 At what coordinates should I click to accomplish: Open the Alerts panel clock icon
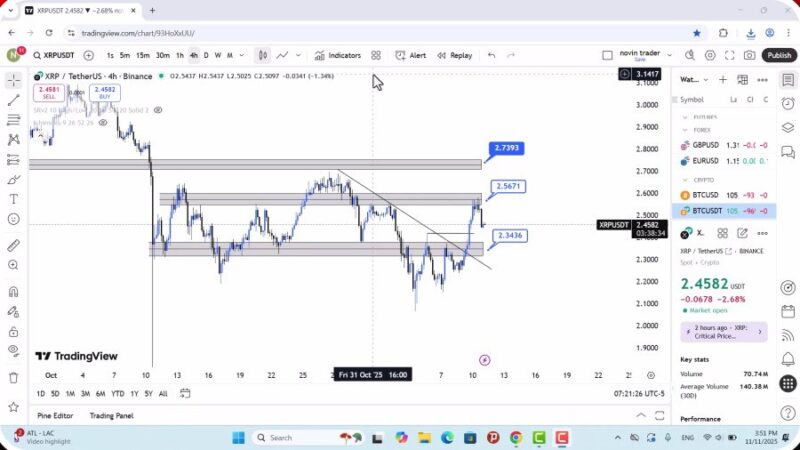[788, 103]
